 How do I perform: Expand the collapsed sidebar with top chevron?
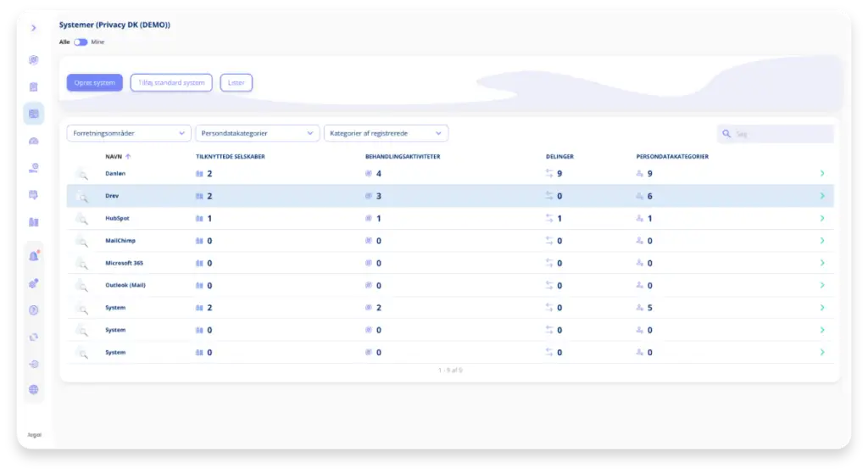coord(34,28)
